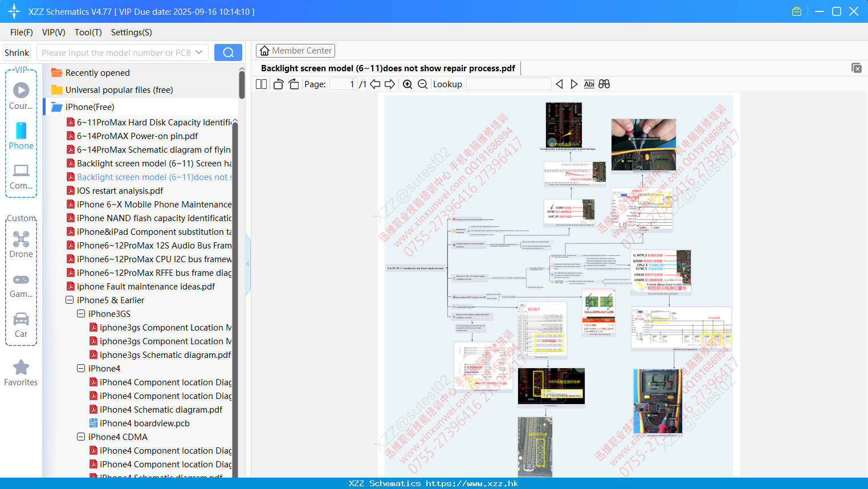Image resolution: width=868 pixels, height=489 pixels.
Task: Zoom in on the PDF
Action: (x=407, y=84)
